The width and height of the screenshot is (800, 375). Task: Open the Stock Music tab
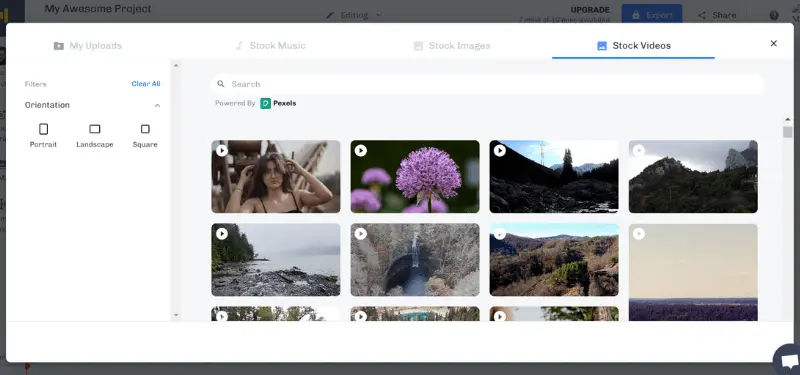coord(270,46)
